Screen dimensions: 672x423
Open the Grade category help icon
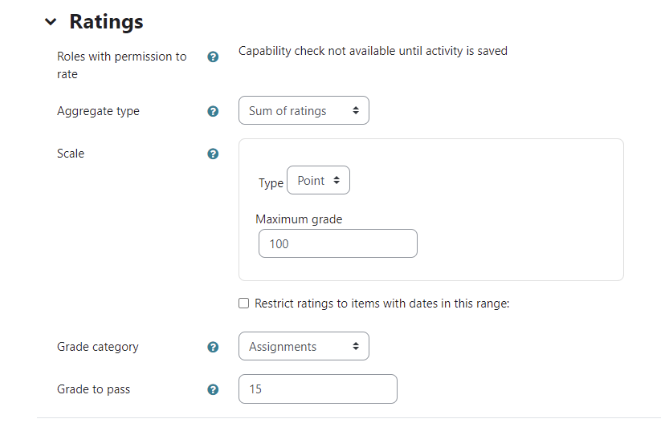(212, 347)
